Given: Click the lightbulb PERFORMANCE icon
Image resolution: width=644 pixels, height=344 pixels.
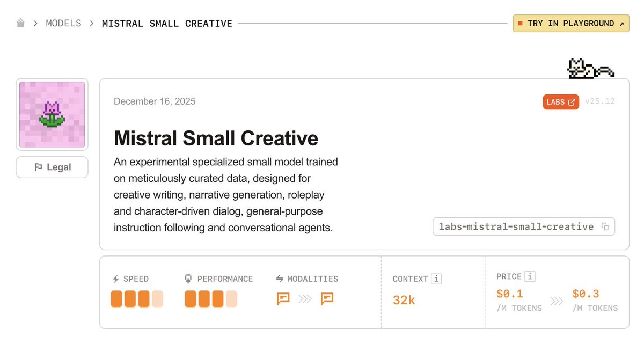Looking at the screenshot, I should tap(188, 279).
